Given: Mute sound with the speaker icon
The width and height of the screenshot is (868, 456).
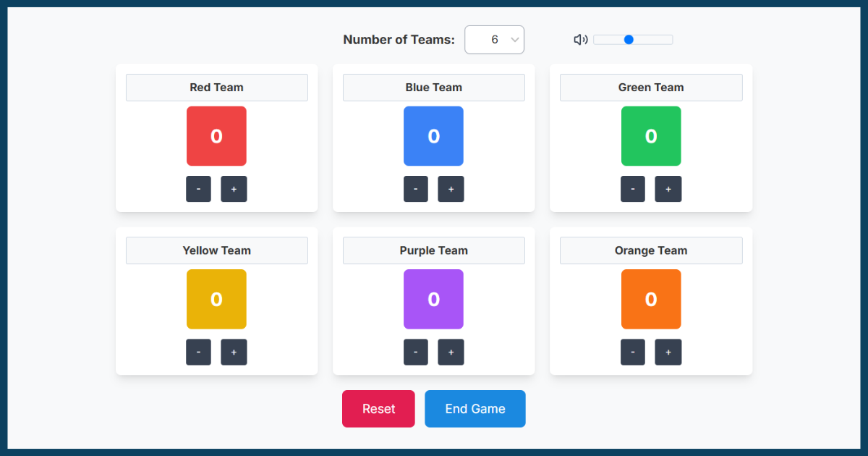Looking at the screenshot, I should point(580,40).
